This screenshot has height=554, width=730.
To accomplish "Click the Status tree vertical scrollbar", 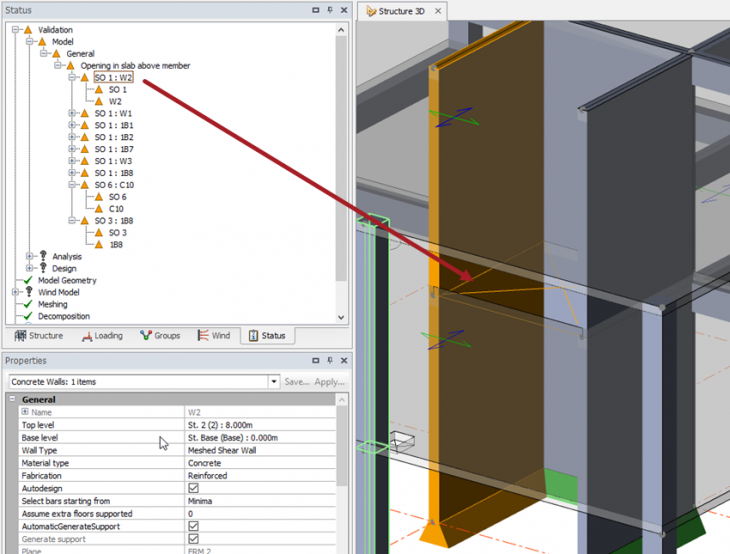I will click(x=342, y=150).
